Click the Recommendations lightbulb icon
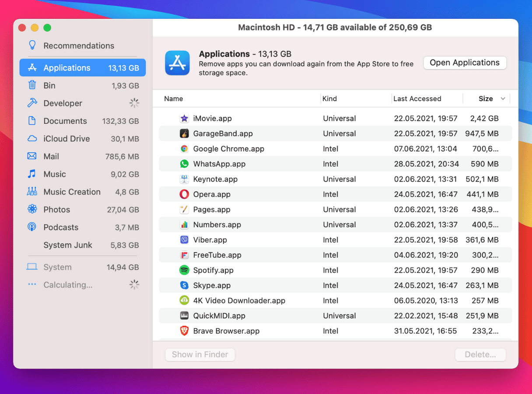The width and height of the screenshot is (532, 394). tap(32, 46)
